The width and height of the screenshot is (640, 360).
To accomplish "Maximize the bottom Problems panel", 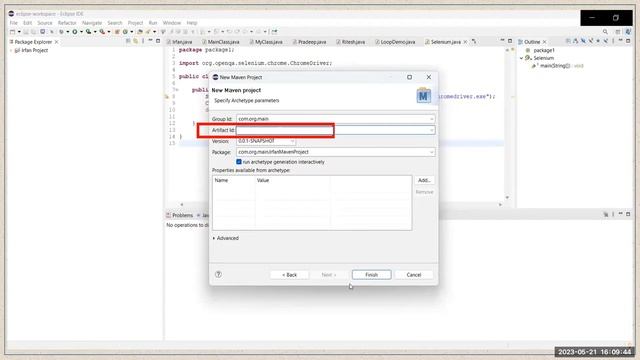I will [x=628, y=214].
